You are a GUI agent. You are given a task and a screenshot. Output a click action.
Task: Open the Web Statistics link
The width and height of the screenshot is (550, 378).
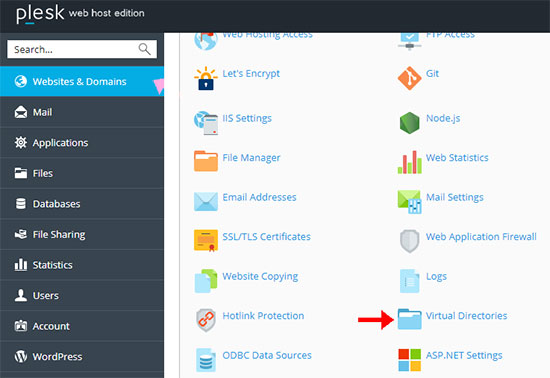(457, 157)
